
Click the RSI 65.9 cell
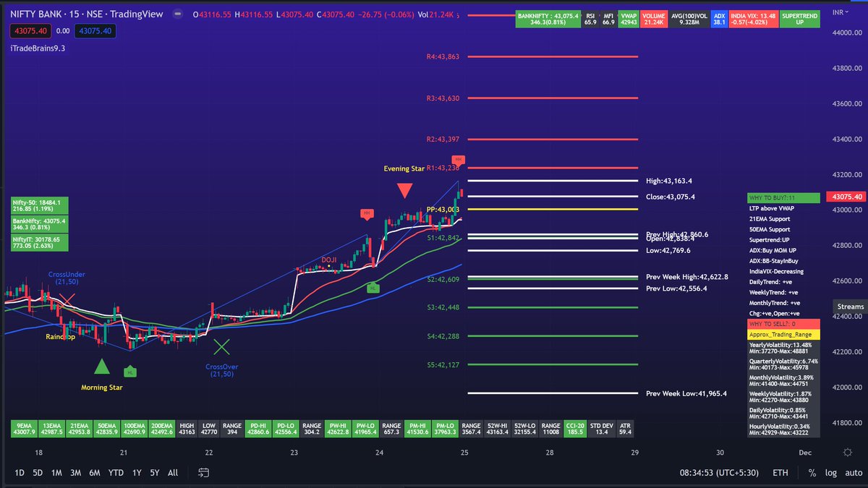(x=590, y=20)
